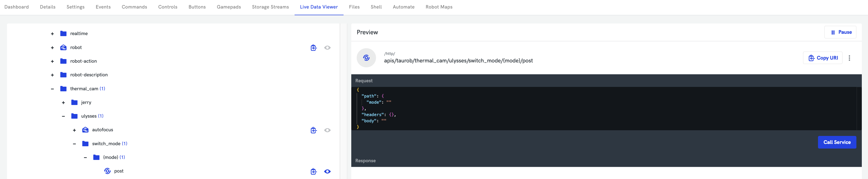Image resolution: width=868 pixels, height=179 pixels.
Task: Open the Dashboard tab
Action: (16, 7)
